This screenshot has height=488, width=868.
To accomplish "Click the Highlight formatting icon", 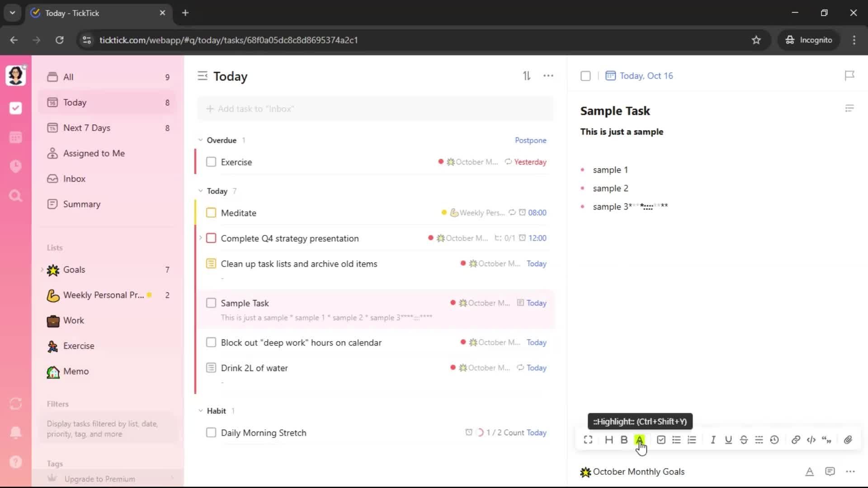I will coord(639,440).
